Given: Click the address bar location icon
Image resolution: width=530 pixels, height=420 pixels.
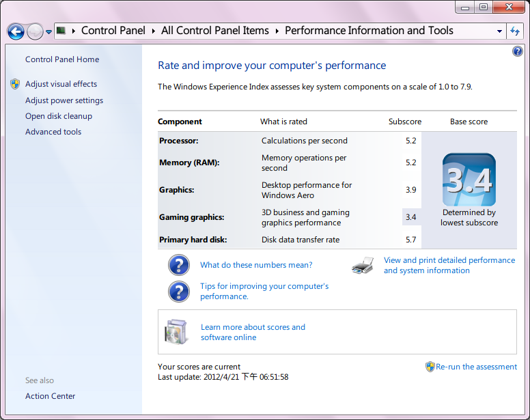Looking at the screenshot, I should (x=61, y=31).
